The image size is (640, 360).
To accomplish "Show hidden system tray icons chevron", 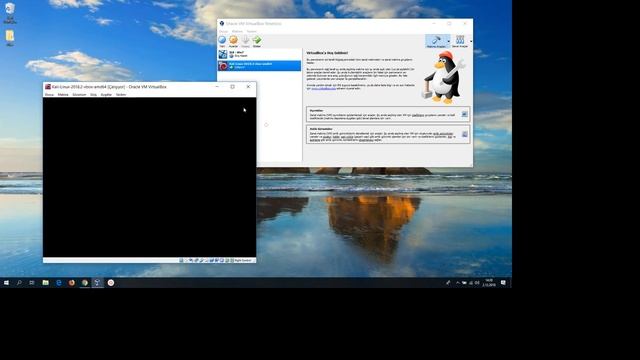I will pos(458,282).
